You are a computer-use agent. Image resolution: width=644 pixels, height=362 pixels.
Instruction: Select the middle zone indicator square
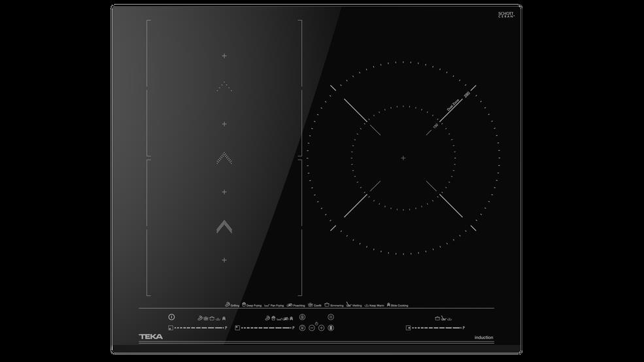click(237, 327)
